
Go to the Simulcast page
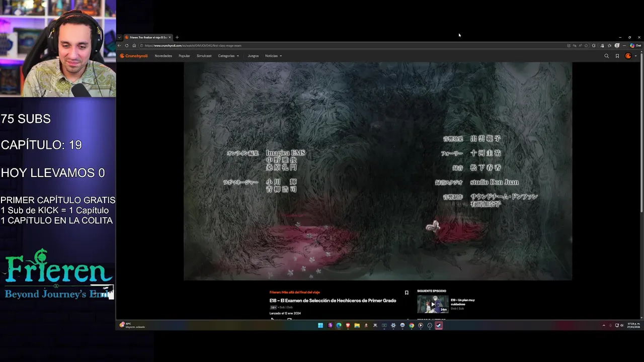coord(204,56)
